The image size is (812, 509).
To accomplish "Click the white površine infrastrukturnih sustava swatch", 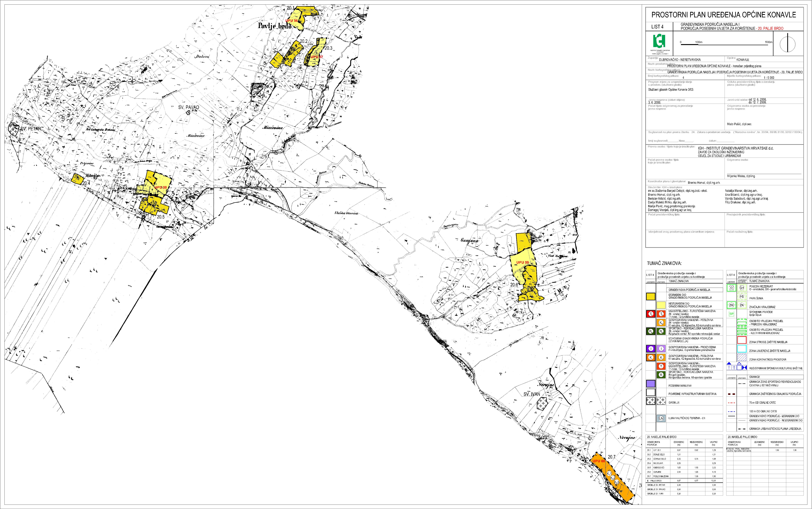I will 651,392.
